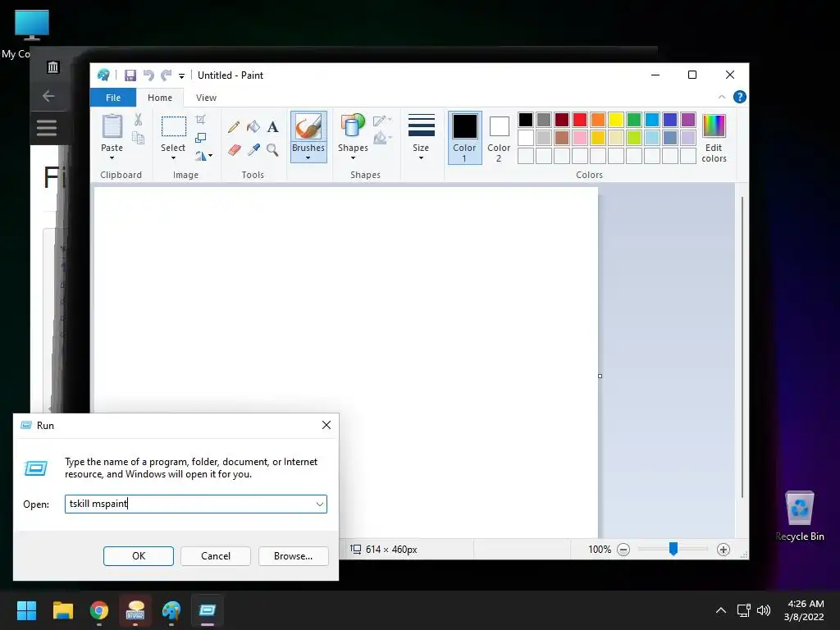Click the Run dialog Open text field
The image size is (840, 630).
[x=196, y=504]
